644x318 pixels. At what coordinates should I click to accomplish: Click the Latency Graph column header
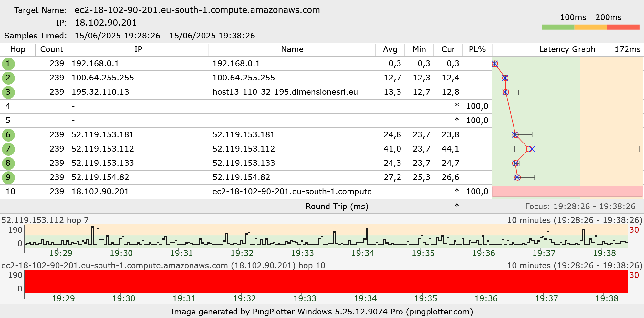(567, 49)
